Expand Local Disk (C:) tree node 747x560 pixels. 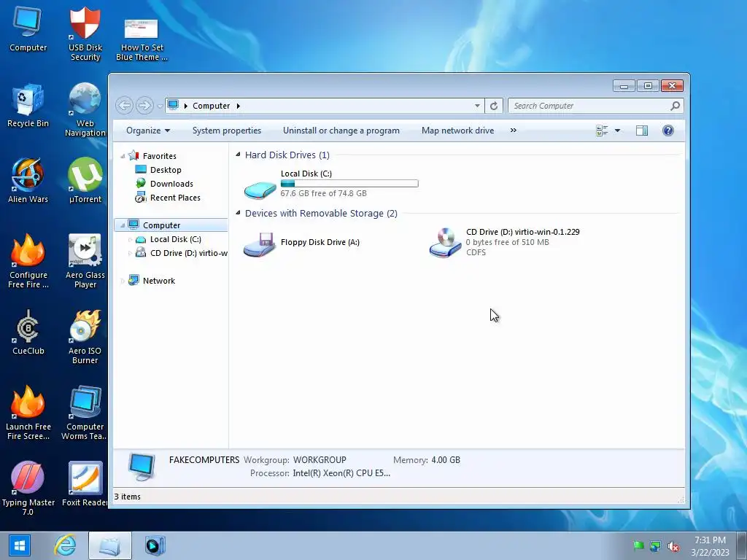[x=130, y=239]
